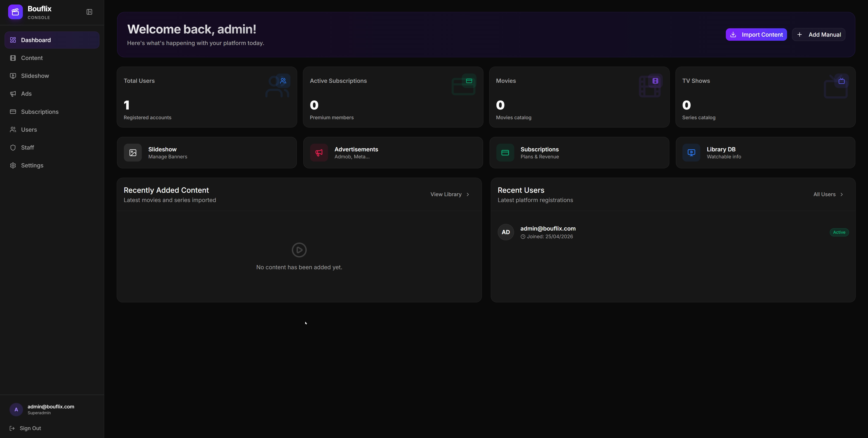Collapse the sidebar with the panel toggle icon
868x438 pixels.
89,12
